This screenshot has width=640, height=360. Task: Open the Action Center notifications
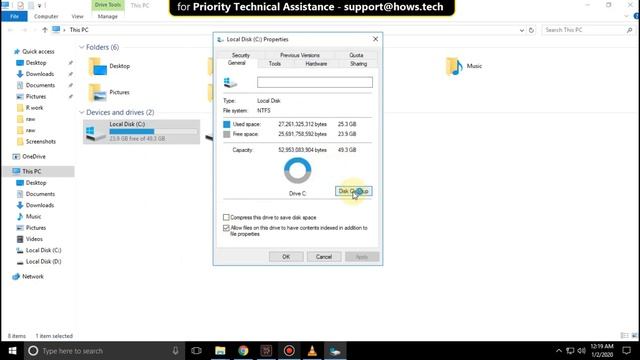tap(627, 351)
